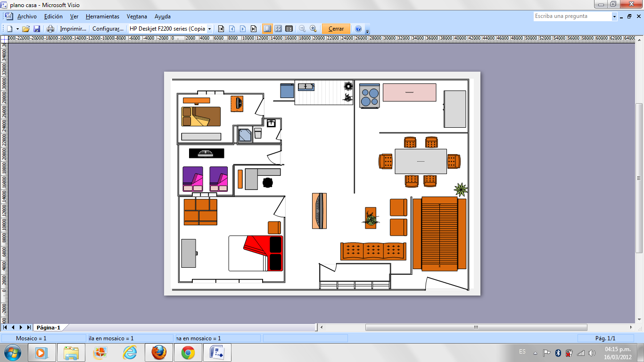The image size is (644, 362).
Task: Click the ES language indicator
Action: coord(522,352)
